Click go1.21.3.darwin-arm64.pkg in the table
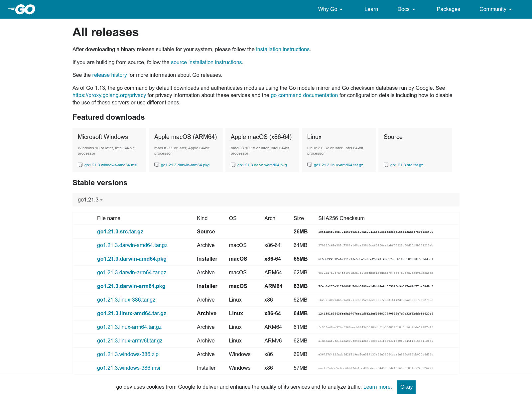The height and width of the screenshot is (399, 532). pyautogui.click(x=131, y=286)
